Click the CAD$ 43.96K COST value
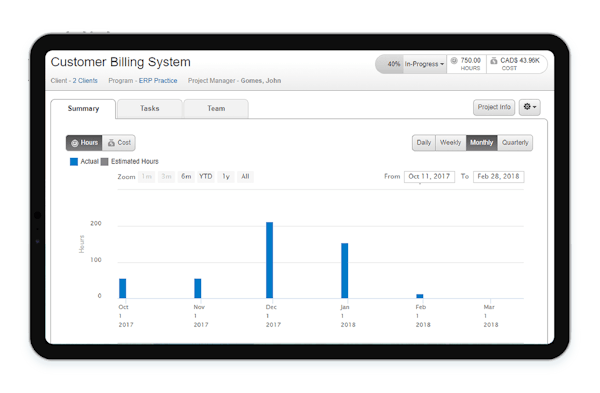The image size is (600, 393). [520, 64]
